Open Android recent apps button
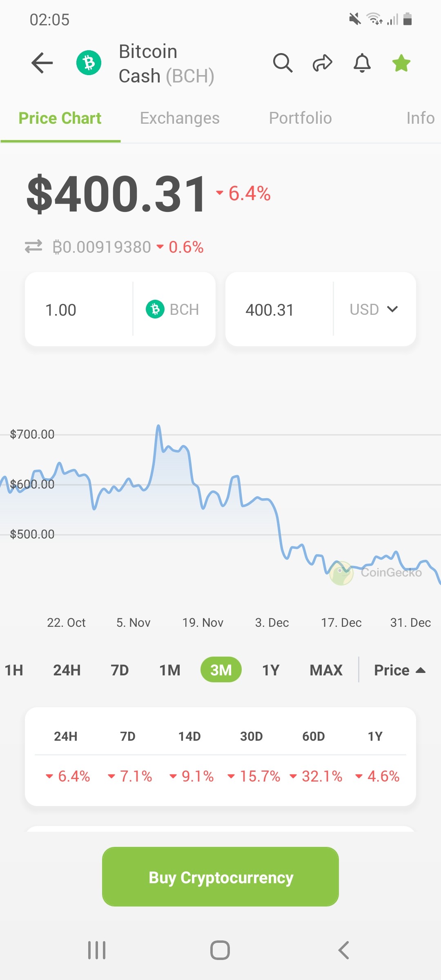Image resolution: width=441 pixels, height=980 pixels. (97, 950)
